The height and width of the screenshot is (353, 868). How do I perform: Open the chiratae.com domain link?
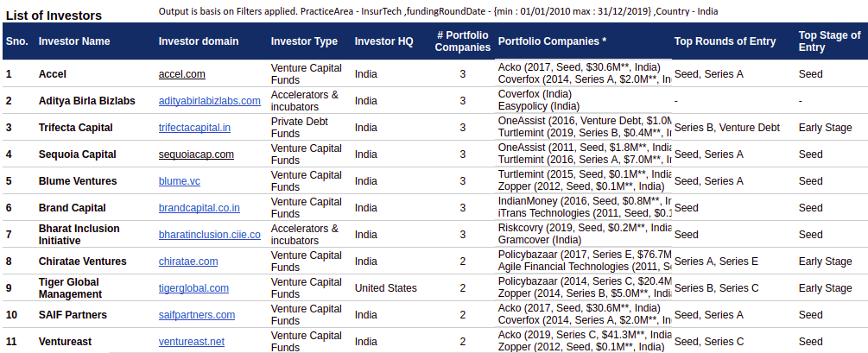click(187, 262)
